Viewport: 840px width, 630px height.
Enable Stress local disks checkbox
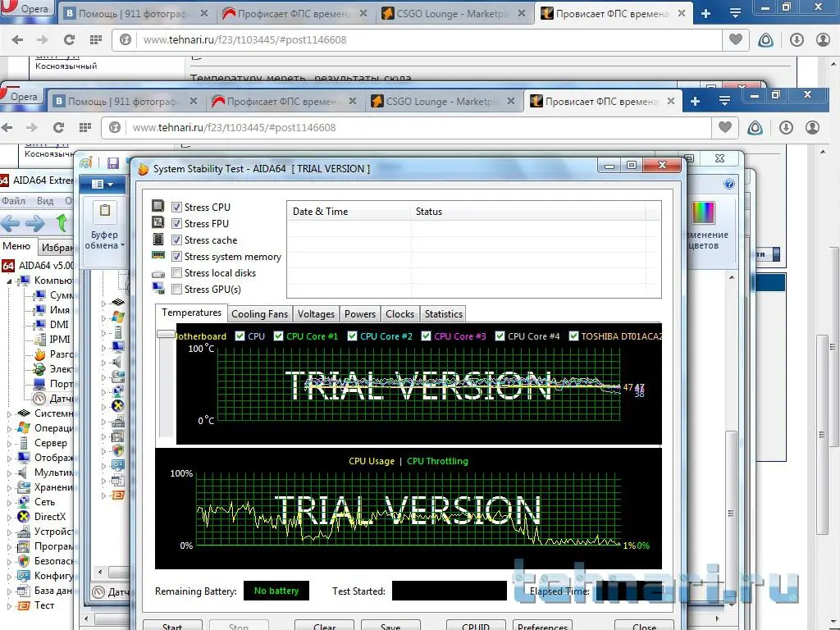(x=177, y=272)
